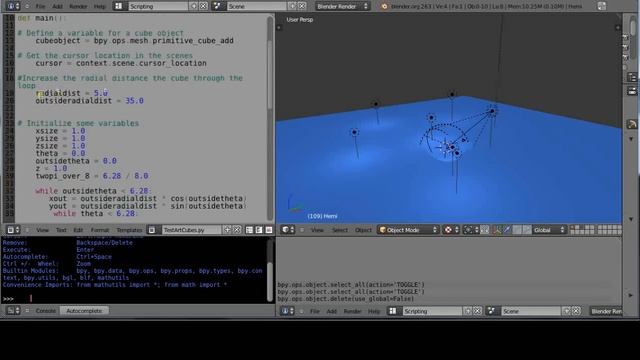
Task: Toggle syntax highlighting in text editor
Action: pyautogui.click(x=269, y=230)
